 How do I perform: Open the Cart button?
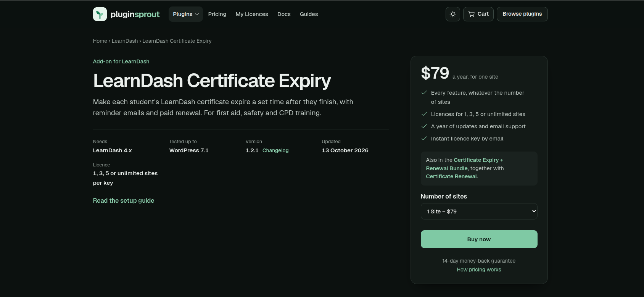point(478,14)
